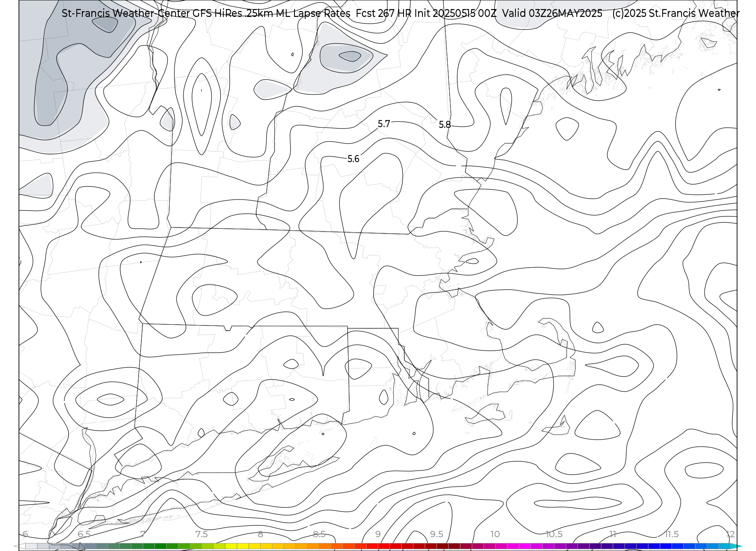Click the 5.6 contour label
Screen dimensions: 756x551
(354, 159)
